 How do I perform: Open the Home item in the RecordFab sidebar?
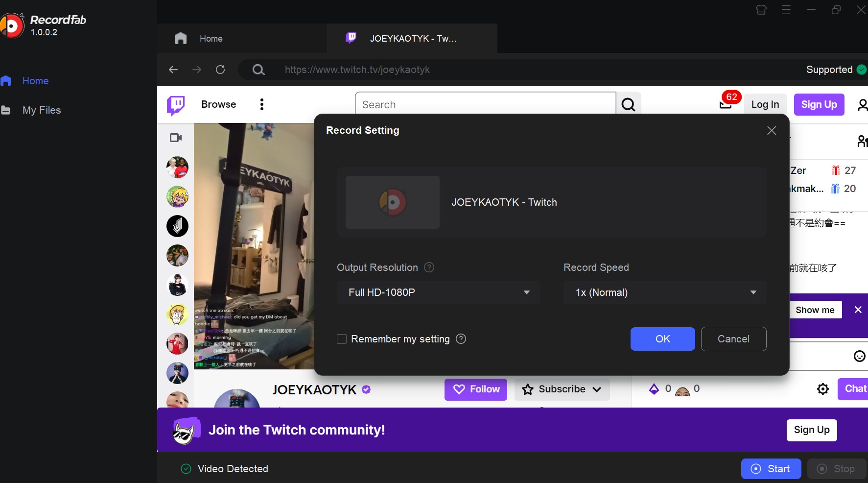pyautogui.click(x=25, y=81)
